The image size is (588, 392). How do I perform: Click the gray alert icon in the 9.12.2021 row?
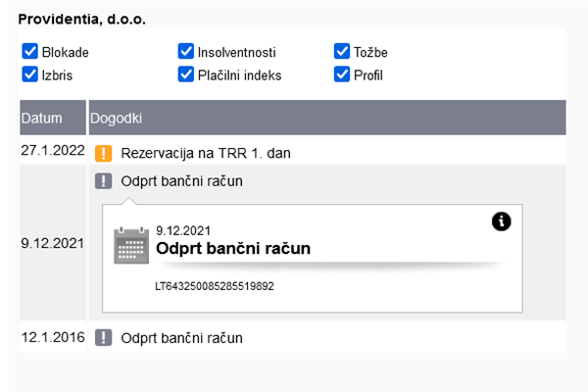click(x=104, y=181)
